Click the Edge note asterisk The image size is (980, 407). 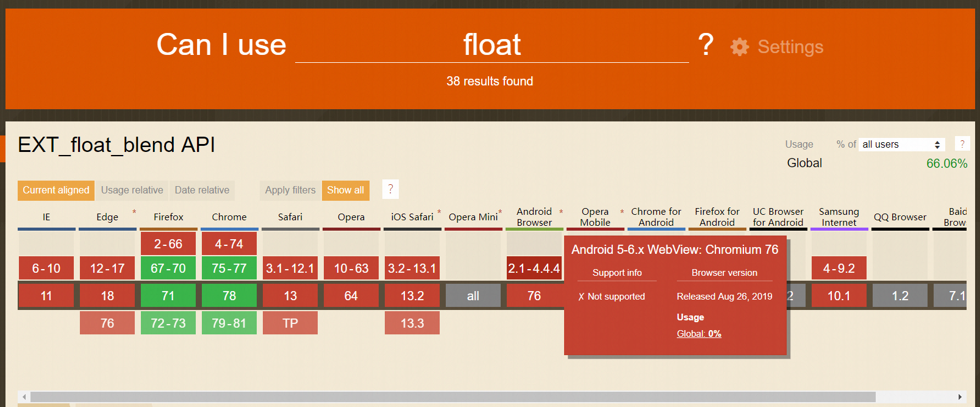click(134, 212)
